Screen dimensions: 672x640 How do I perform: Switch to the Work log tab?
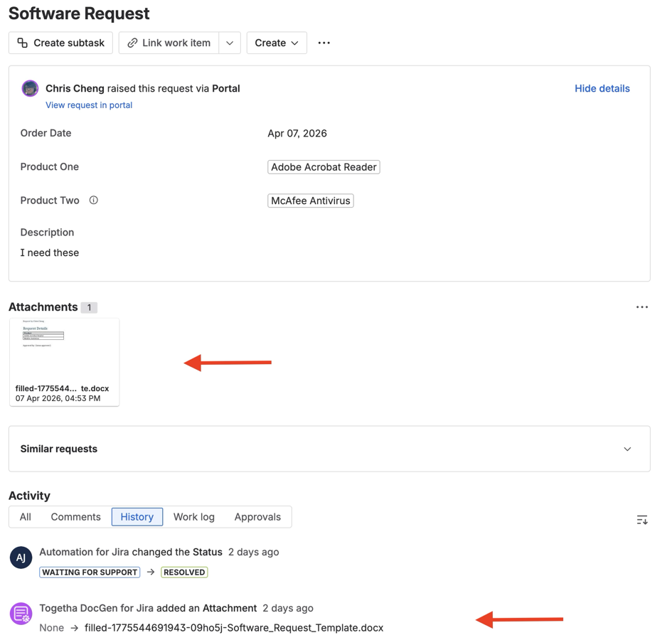coord(193,517)
